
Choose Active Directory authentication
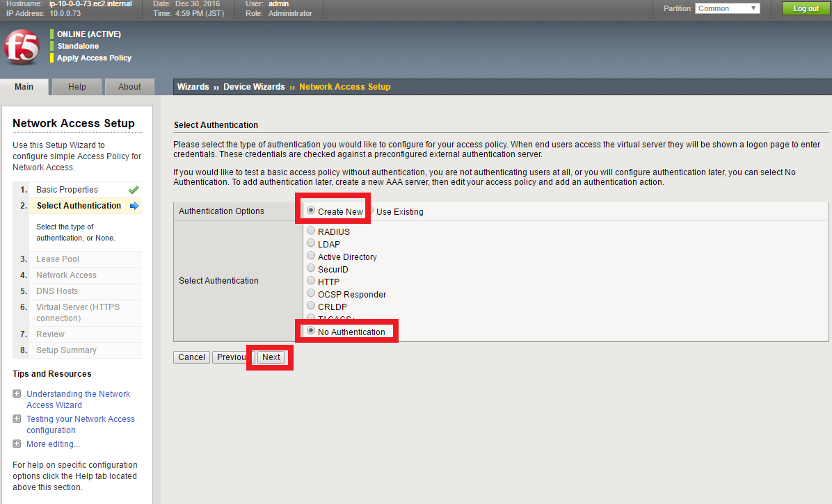[x=311, y=255]
